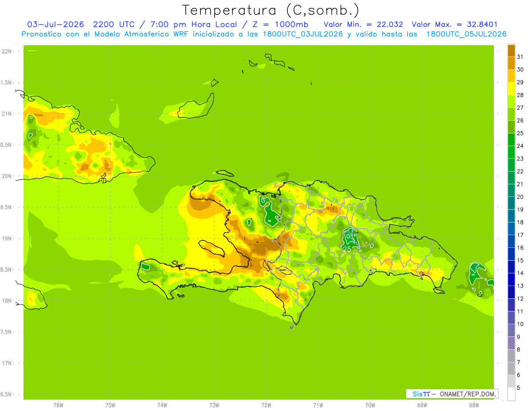This screenshot has width=532, height=411.
Task: Click the "19N" latitude axis label
Action: coord(7,239)
